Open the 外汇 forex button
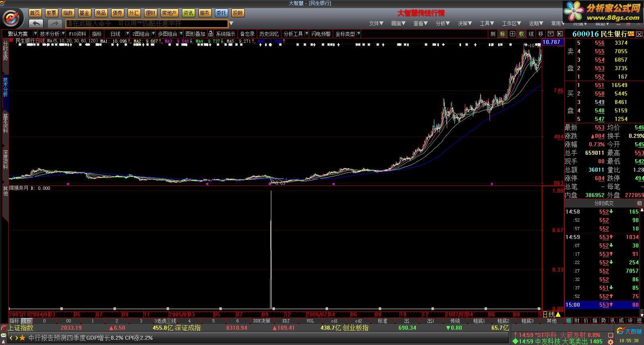The height and width of the screenshot is (345, 644). 134,13
